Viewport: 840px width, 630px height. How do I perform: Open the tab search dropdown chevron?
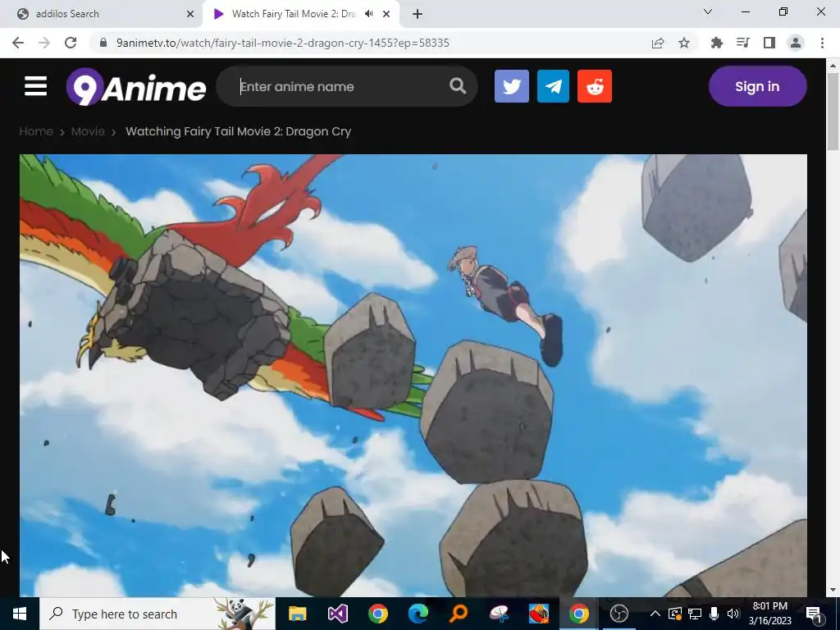pyautogui.click(x=708, y=11)
